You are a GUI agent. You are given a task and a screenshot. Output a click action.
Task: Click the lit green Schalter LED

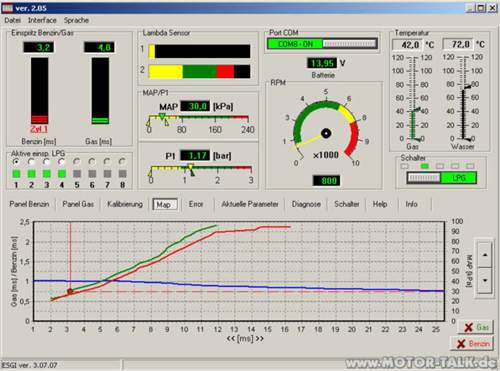424,166
